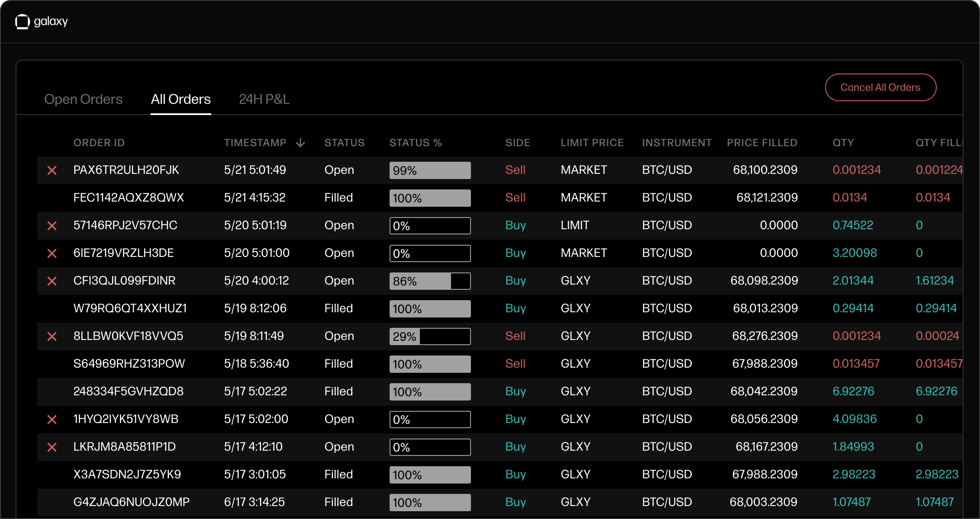The width and height of the screenshot is (980, 519).
Task: Click the LIMIT price type for 57146RPJ2V57CHC
Action: [575, 225]
